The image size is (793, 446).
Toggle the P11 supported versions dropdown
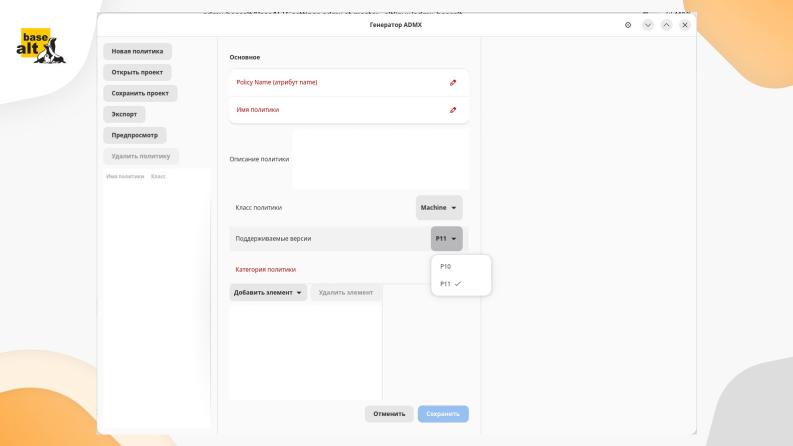point(447,239)
